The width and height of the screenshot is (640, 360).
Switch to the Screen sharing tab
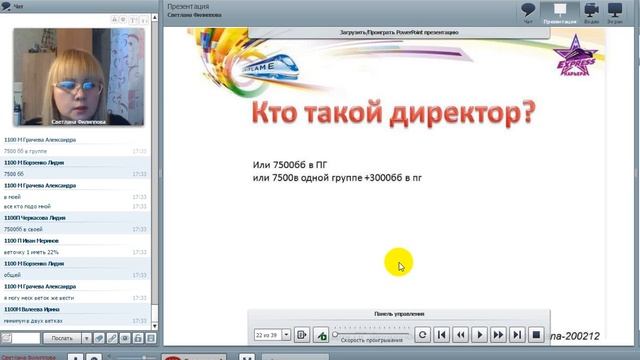click(x=615, y=12)
